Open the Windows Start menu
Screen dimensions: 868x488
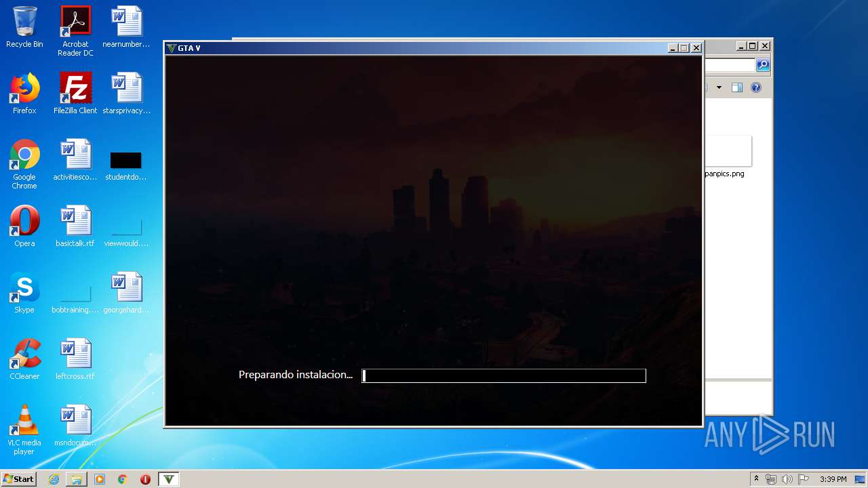click(18, 479)
